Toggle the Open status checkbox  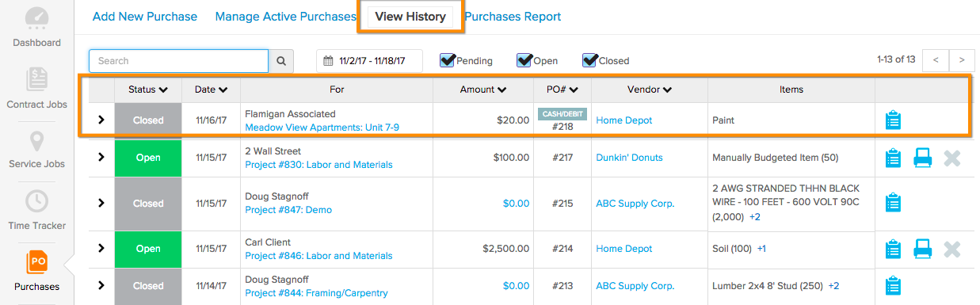pyautogui.click(x=524, y=60)
